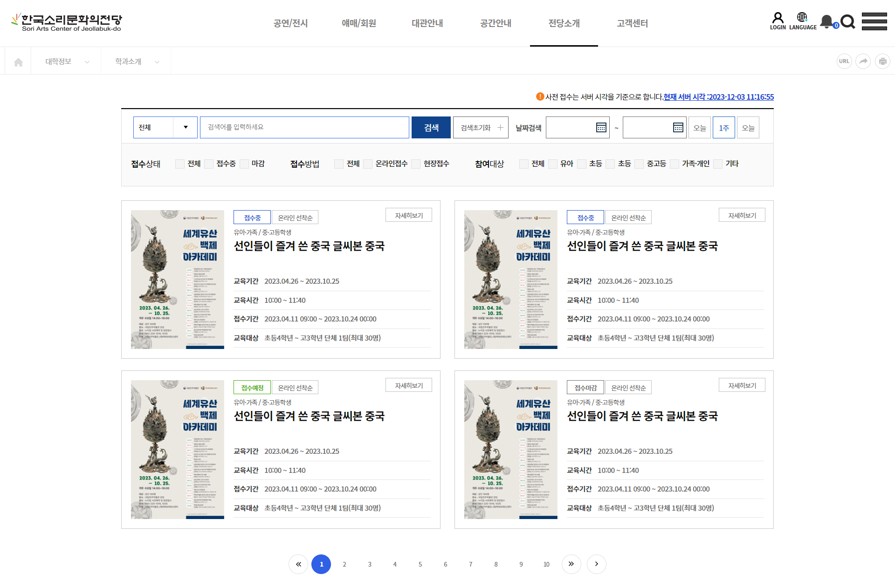
Task: Open the 고객센터 menu
Action: (x=632, y=23)
